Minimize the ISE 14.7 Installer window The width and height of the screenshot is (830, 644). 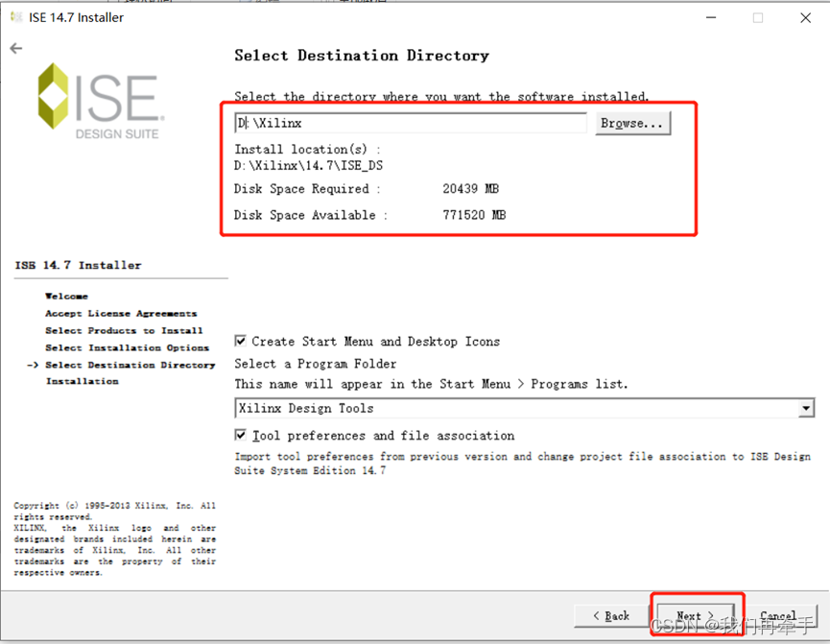tap(711, 17)
